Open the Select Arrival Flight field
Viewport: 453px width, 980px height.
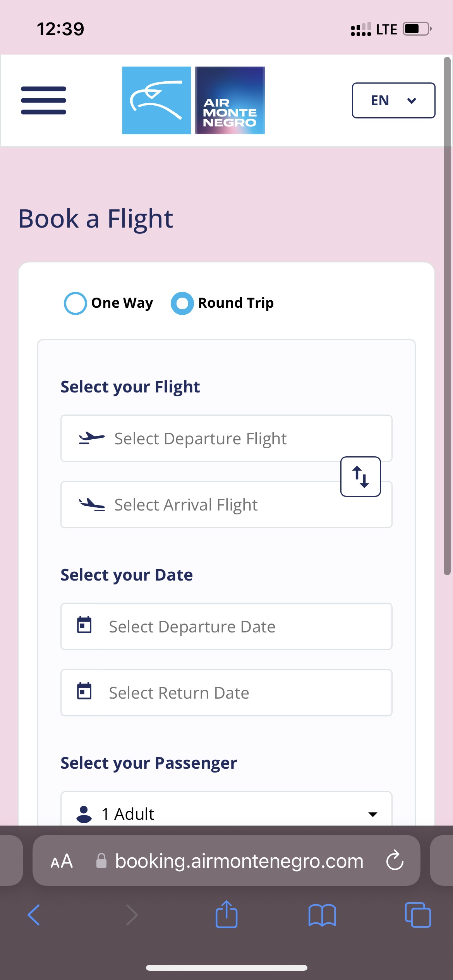(226, 504)
